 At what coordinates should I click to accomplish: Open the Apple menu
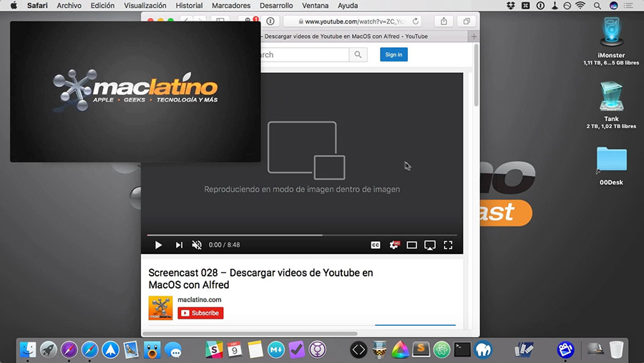(x=13, y=5)
